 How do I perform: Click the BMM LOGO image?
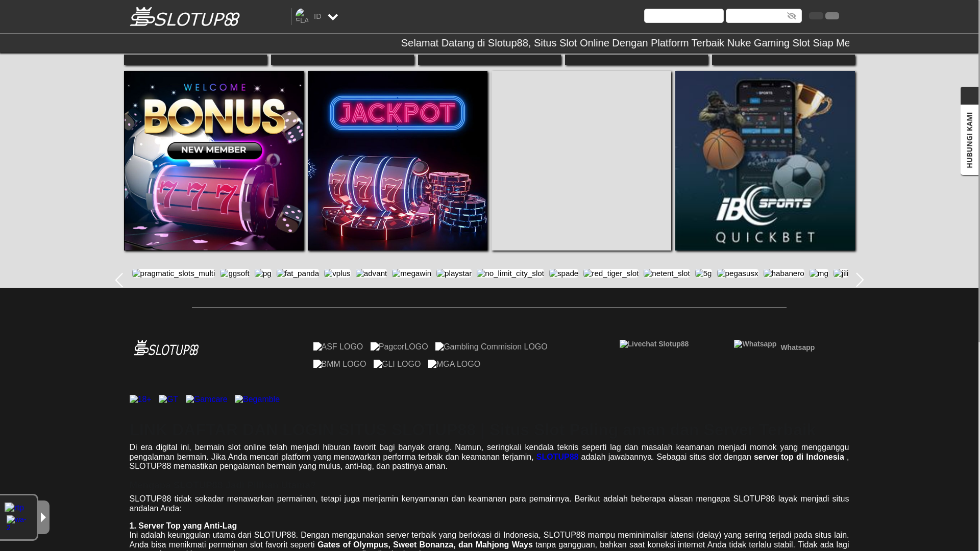click(339, 364)
